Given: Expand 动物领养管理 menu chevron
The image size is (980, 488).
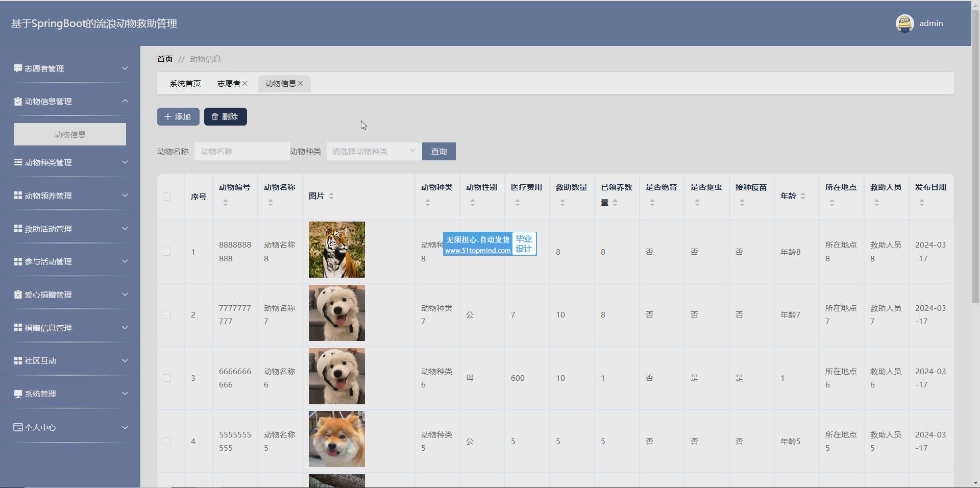Looking at the screenshot, I should pyautogui.click(x=125, y=196).
